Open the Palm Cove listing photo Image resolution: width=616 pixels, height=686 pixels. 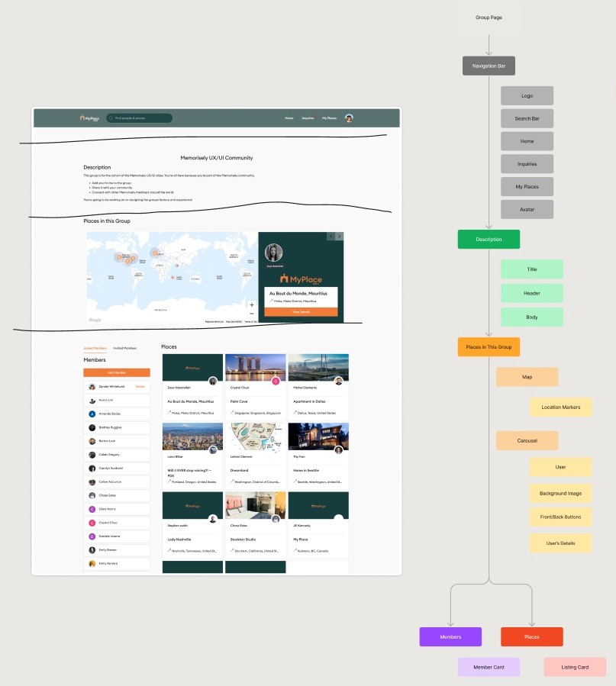[x=256, y=368]
